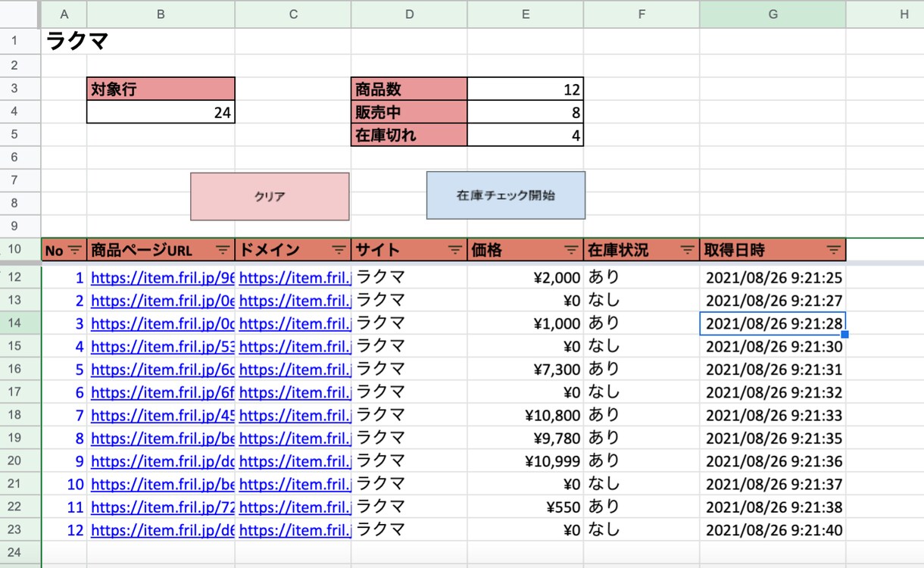
Task: Select column B header
Action: pos(161,14)
